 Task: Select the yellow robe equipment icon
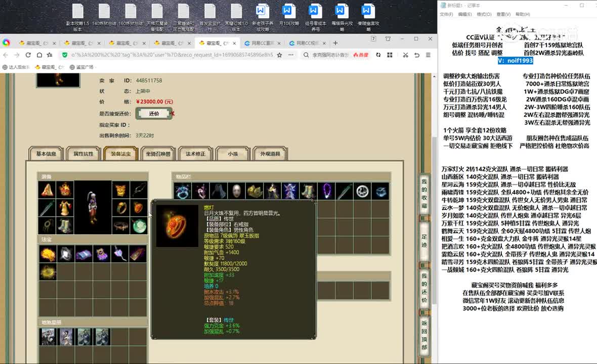65,208
